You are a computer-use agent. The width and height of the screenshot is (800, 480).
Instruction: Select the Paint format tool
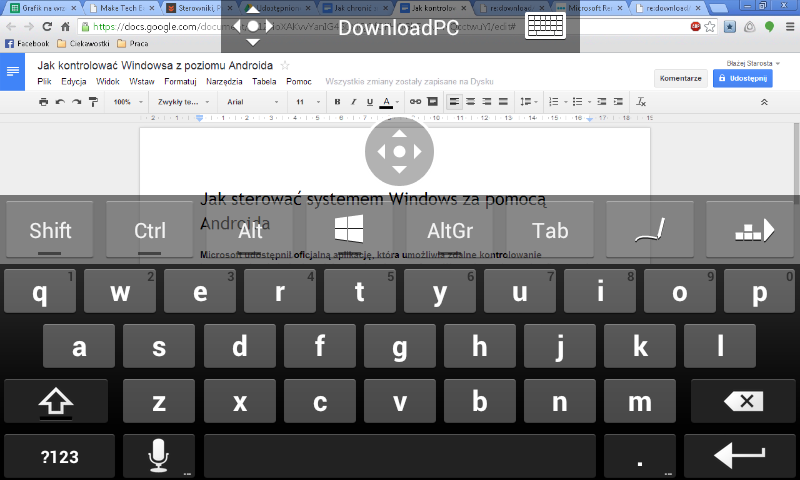coord(93,102)
